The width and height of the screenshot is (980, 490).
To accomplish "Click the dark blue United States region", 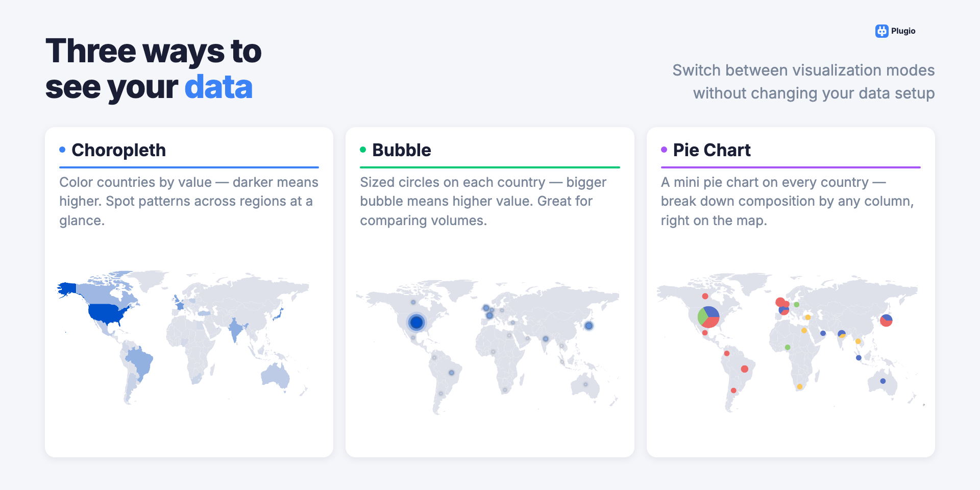I will pyautogui.click(x=107, y=312).
